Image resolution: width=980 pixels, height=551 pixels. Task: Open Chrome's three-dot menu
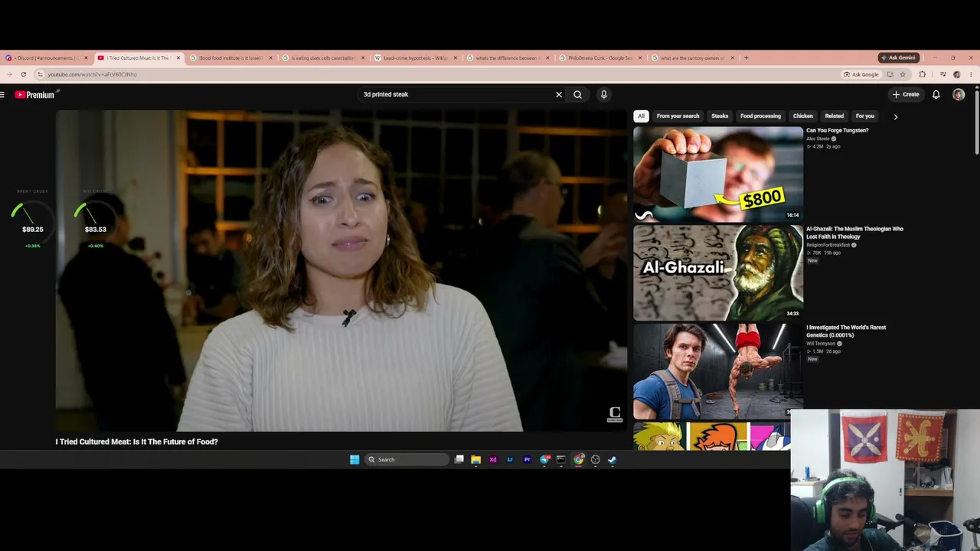coord(971,75)
